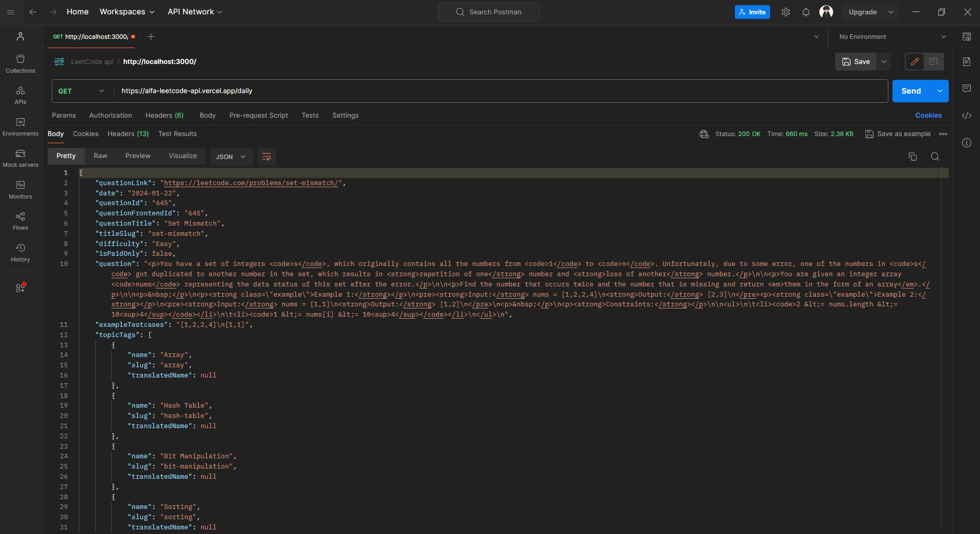
Task: Open the Collections sidebar panel
Action: (x=20, y=64)
